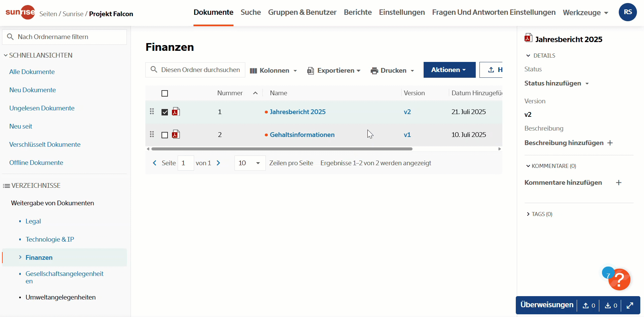This screenshot has height=317, width=644.
Task: Go to next page arrow
Action: [218, 163]
